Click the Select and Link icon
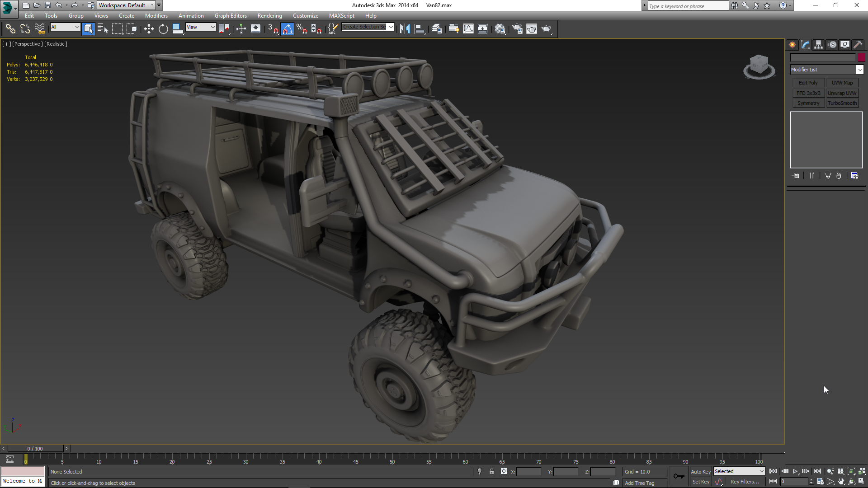 10,29
